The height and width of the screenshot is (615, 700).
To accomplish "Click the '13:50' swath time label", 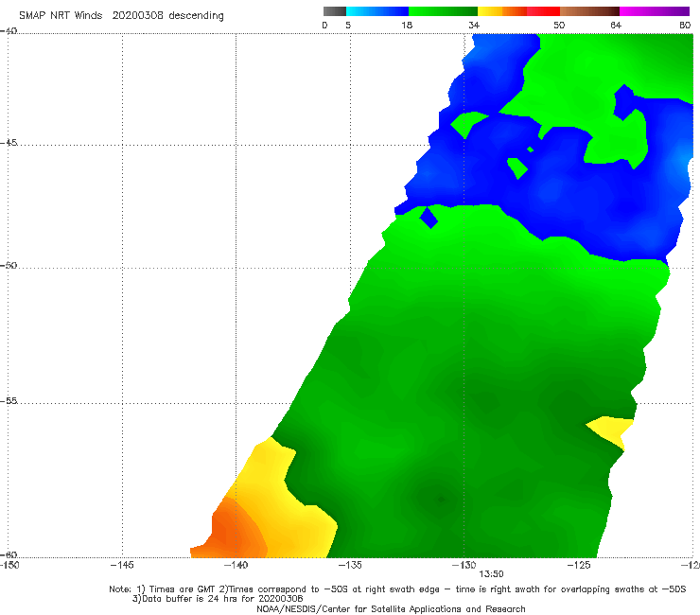I will (491, 574).
